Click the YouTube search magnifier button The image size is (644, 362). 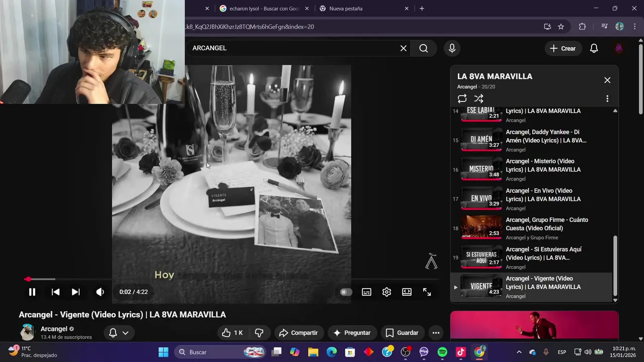424,48
